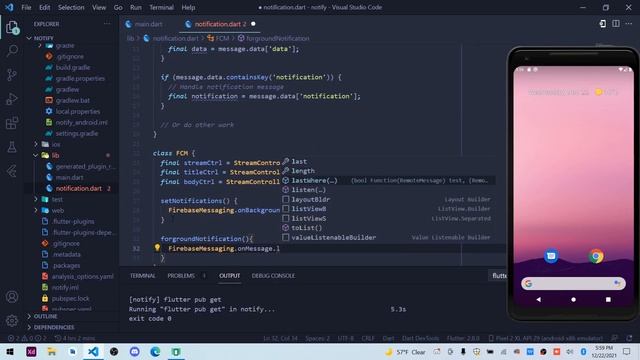The width and height of the screenshot is (640, 360).
Task: Click the Dart language mode in status bar
Action: [x=388, y=338]
